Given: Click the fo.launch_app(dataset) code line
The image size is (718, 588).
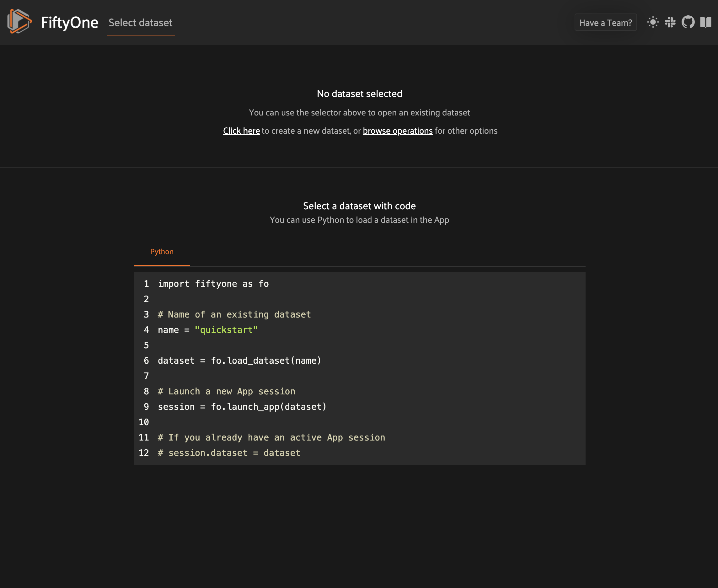Looking at the screenshot, I should [x=242, y=407].
